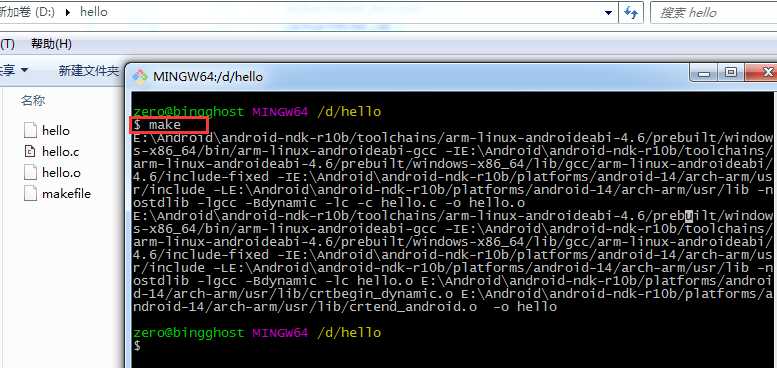This screenshot has height=368, width=777.
Task: Click the 新建文件夹 toolbar button
Action: tap(88, 71)
